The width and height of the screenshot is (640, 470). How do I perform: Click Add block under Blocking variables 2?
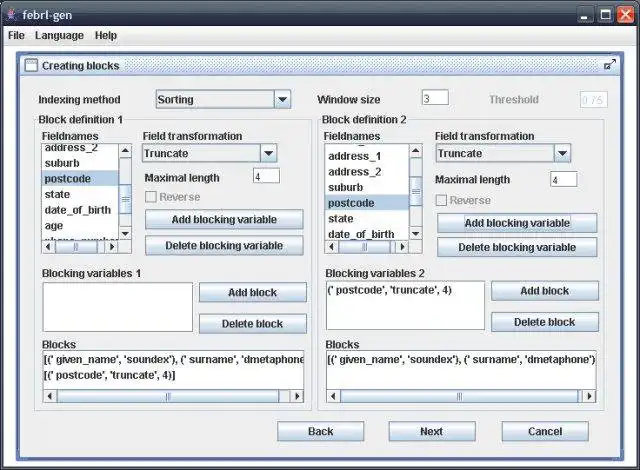(545, 291)
